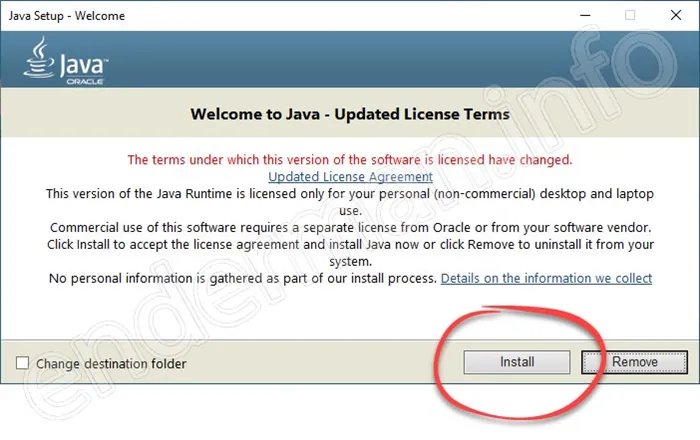Click the 'No personal information is gathered' text
This screenshot has height=440, width=700.
(x=242, y=278)
